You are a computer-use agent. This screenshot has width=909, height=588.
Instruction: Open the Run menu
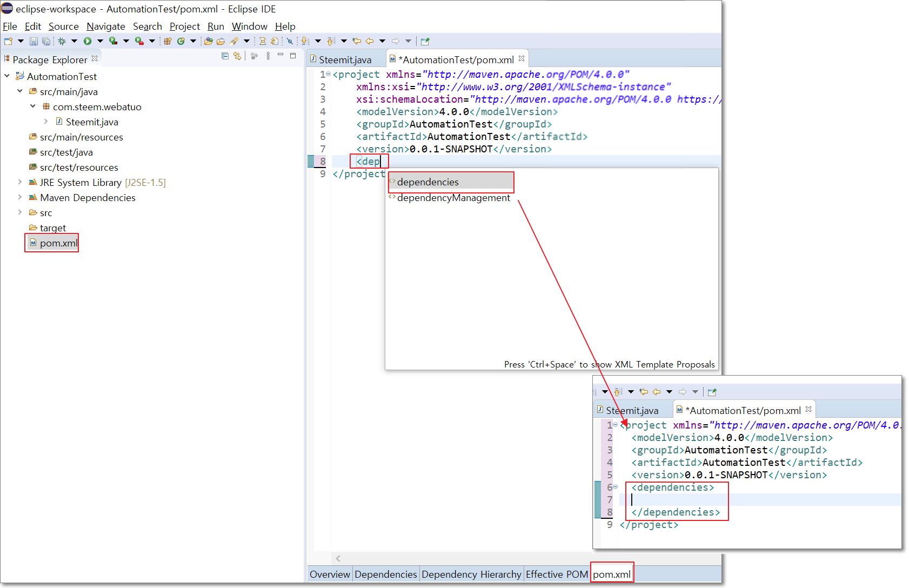click(x=216, y=26)
